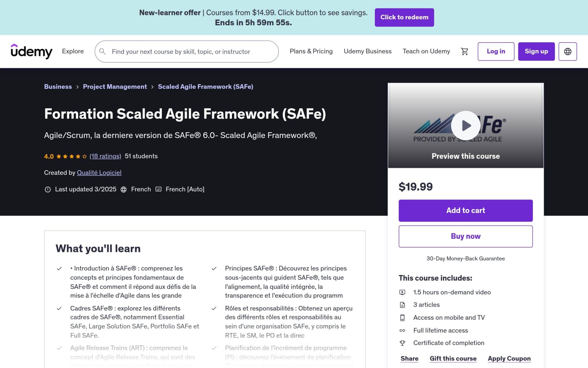Click the course language globe icon
This screenshot has height=368, width=588.
pos(123,189)
